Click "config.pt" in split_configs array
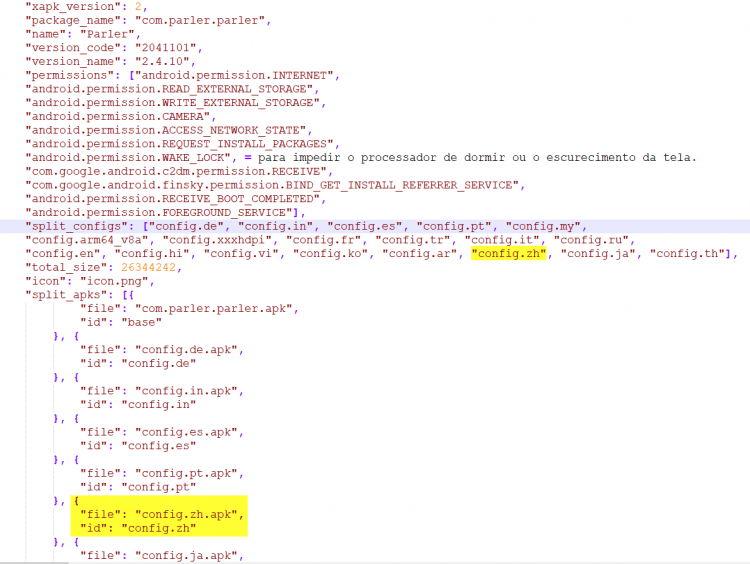The width and height of the screenshot is (750, 564). click(453, 226)
